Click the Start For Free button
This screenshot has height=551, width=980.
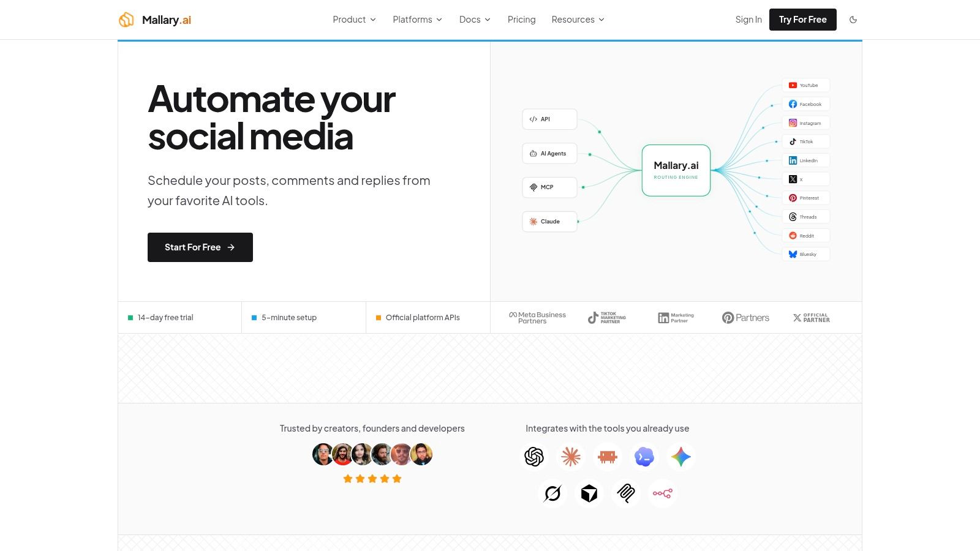point(200,247)
